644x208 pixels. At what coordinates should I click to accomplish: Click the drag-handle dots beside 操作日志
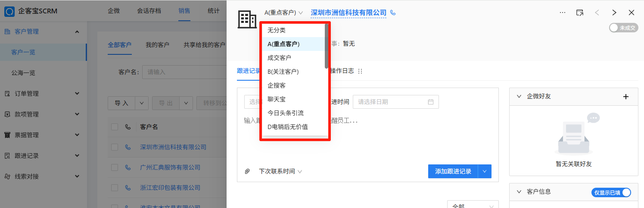click(360, 71)
